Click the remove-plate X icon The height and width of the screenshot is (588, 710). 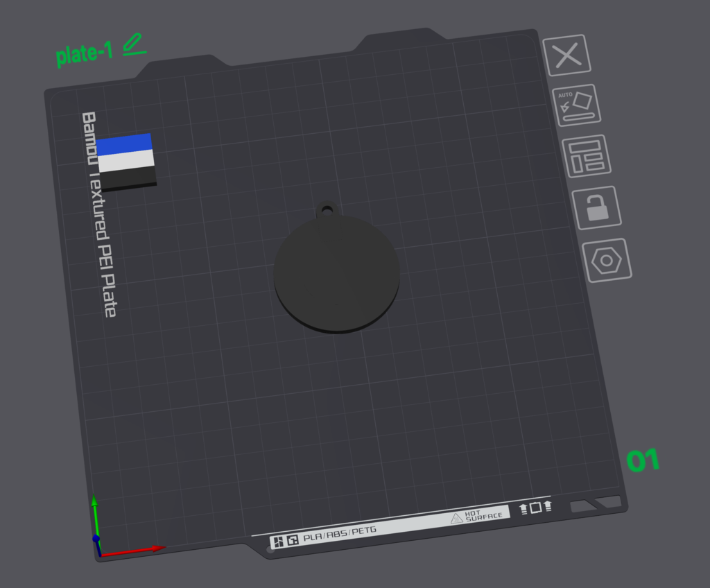(566, 55)
